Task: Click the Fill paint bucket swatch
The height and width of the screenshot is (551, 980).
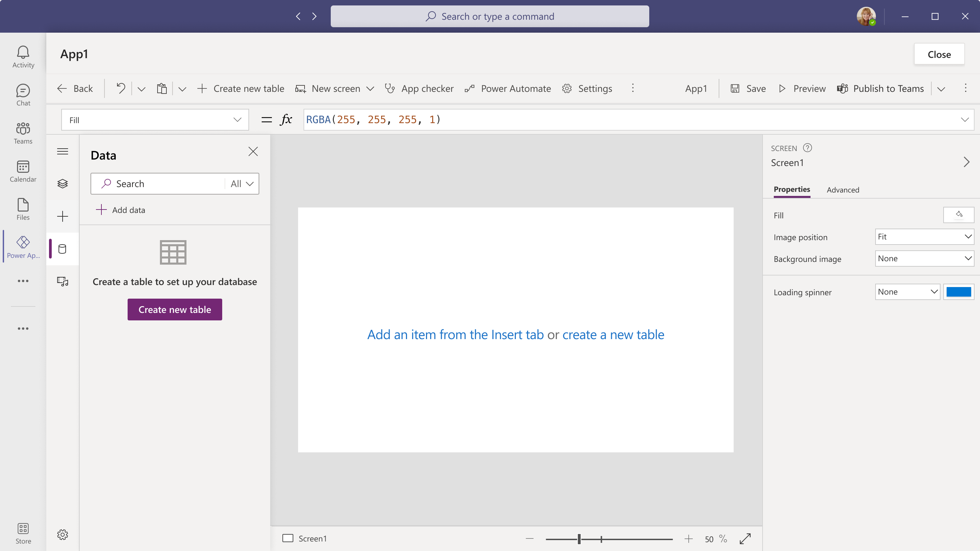Action: click(958, 215)
